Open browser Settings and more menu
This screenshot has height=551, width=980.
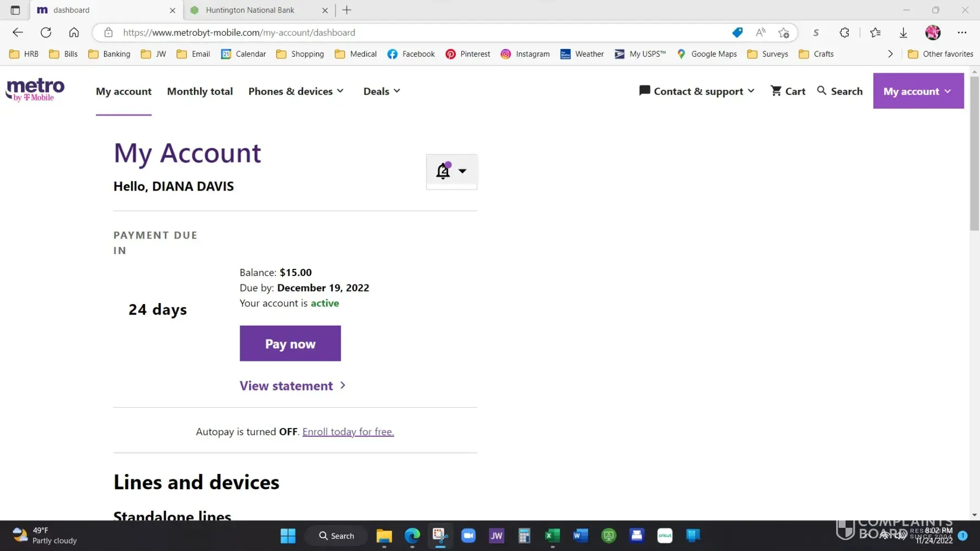[x=962, y=33]
